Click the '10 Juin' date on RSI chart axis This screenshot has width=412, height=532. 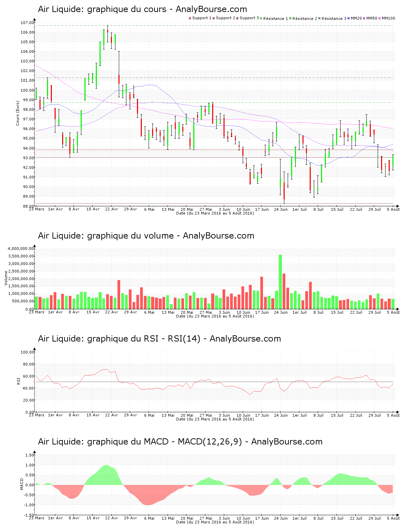tap(243, 415)
